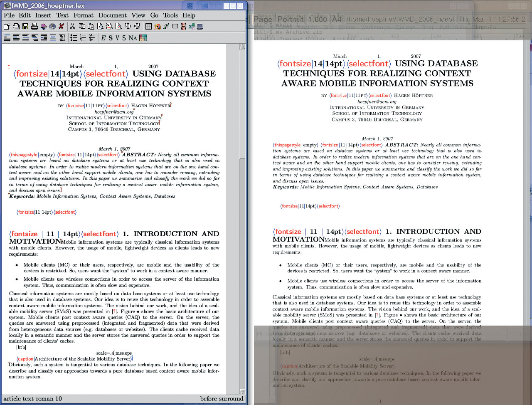Click the GT-N-UM description list icon

coord(92,38)
